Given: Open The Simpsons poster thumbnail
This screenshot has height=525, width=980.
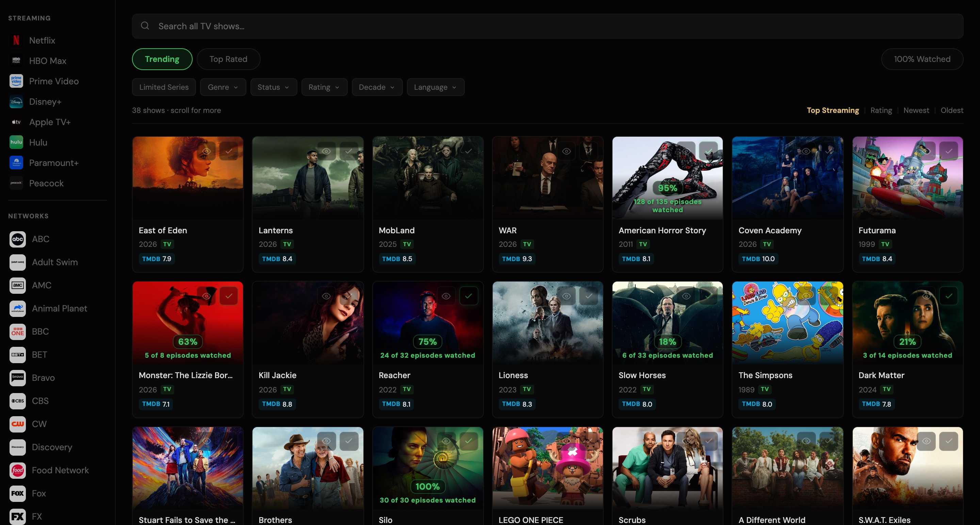Looking at the screenshot, I should [787, 323].
